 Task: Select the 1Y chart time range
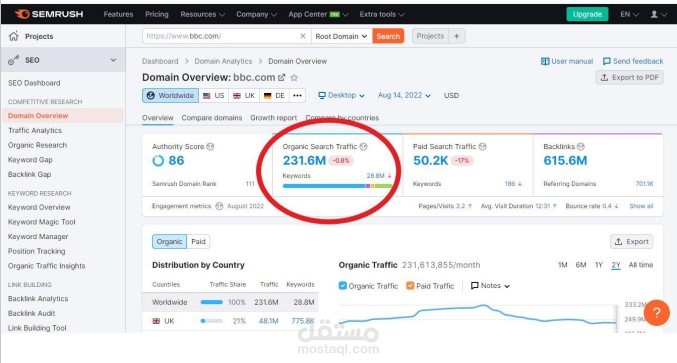(x=598, y=265)
